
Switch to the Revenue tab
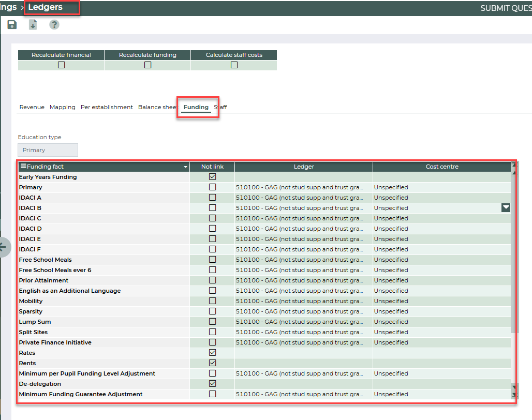pyautogui.click(x=32, y=107)
